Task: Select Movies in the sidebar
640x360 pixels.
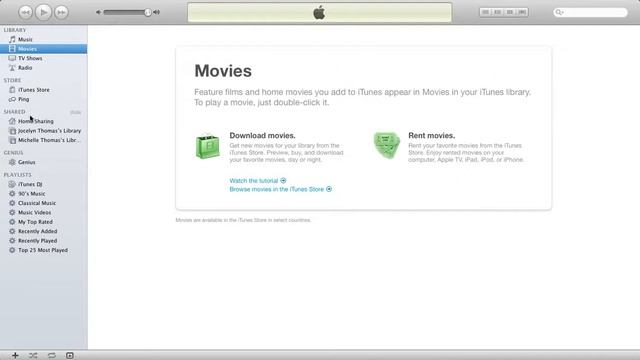Action: click(x=43, y=49)
